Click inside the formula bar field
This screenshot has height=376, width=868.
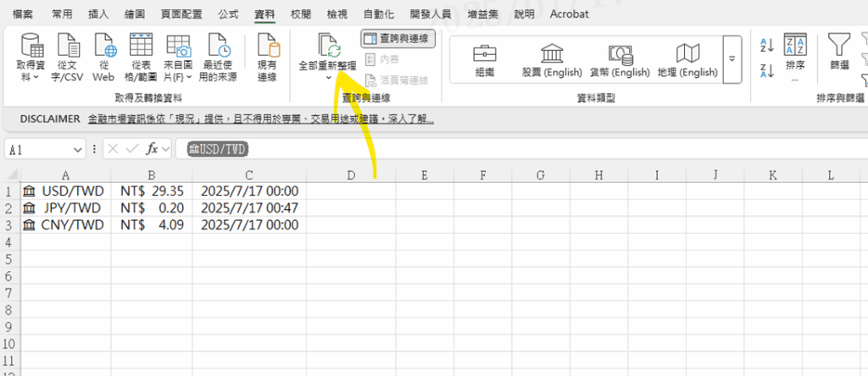tap(509, 149)
